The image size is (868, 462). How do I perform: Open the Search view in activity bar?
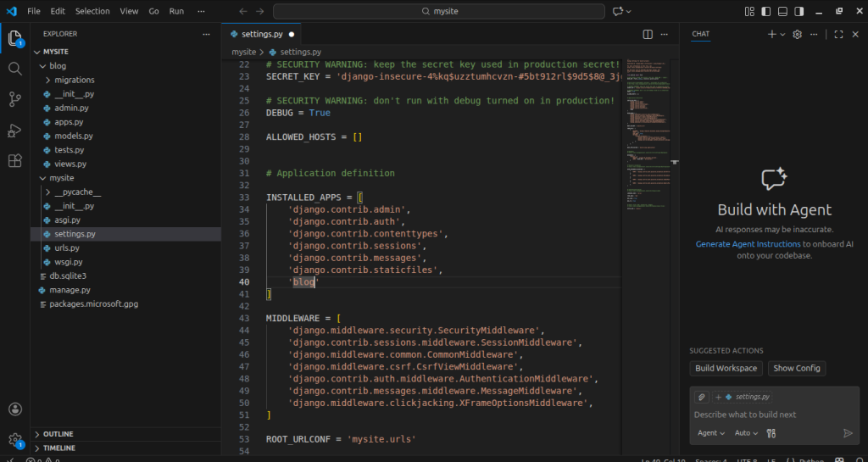(15, 69)
